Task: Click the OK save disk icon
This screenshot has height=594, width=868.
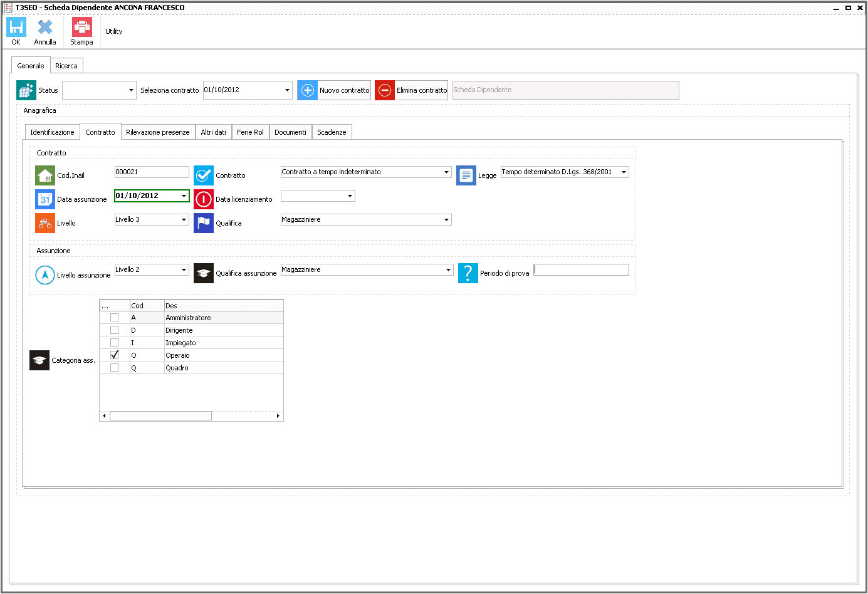Action: (16, 26)
